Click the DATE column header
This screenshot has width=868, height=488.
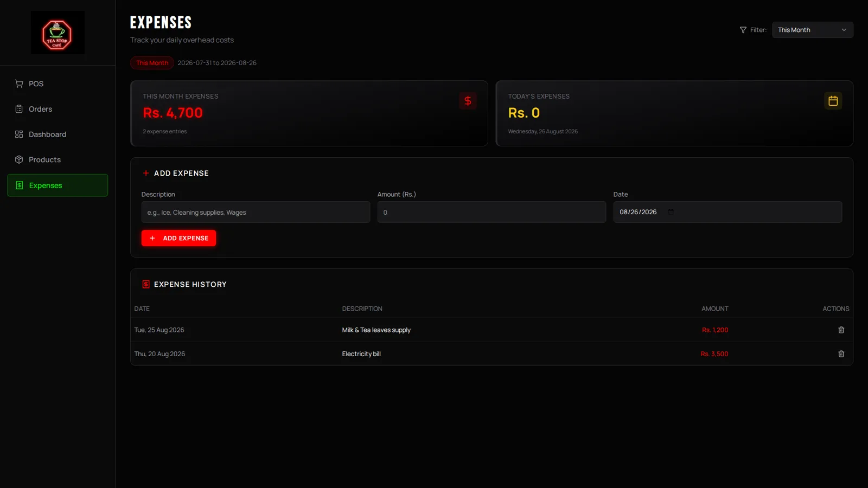coord(142,309)
